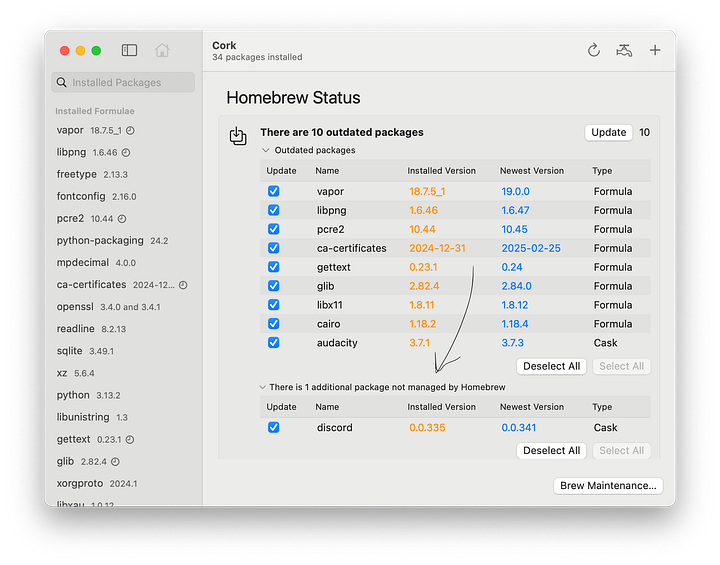Click libx11 name cell in table
The width and height of the screenshot is (720, 565).
point(329,305)
